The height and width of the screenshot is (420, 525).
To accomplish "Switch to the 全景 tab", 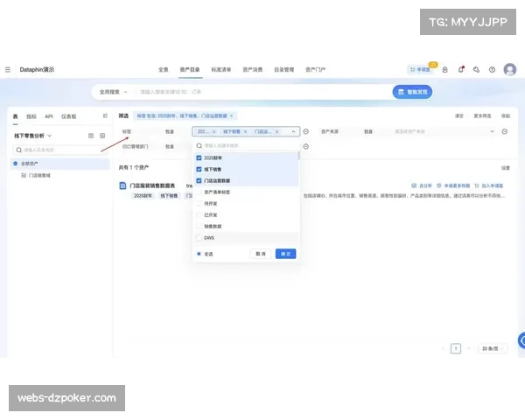I will click(163, 70).
